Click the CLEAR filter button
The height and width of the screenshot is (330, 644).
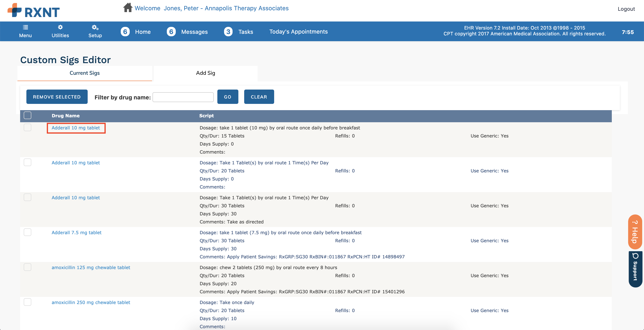(259, 97)
